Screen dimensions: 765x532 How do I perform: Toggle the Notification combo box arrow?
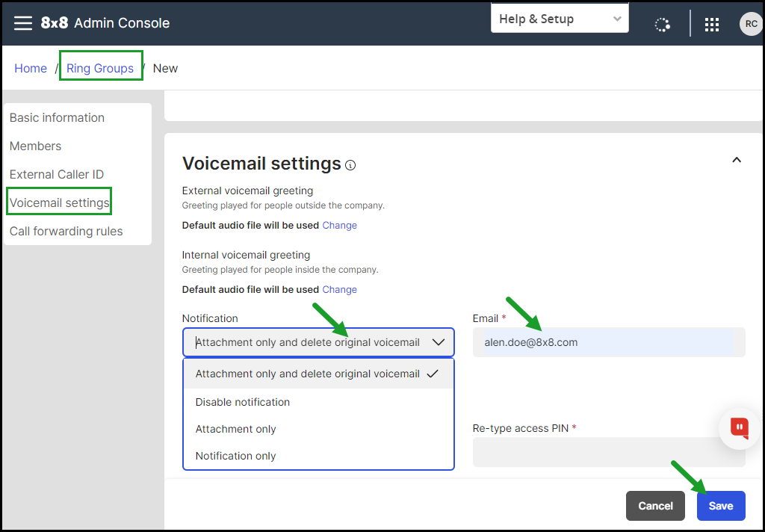(x=439, y=342)
